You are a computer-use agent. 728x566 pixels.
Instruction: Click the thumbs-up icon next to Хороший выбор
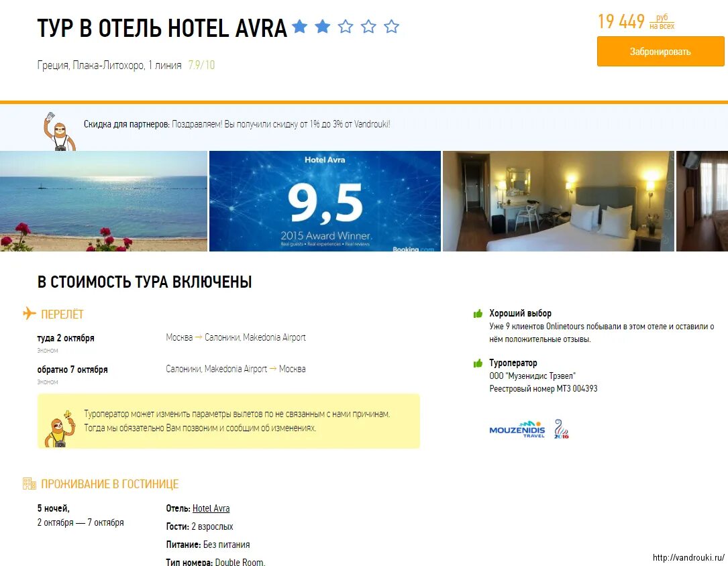click(478, 314)
